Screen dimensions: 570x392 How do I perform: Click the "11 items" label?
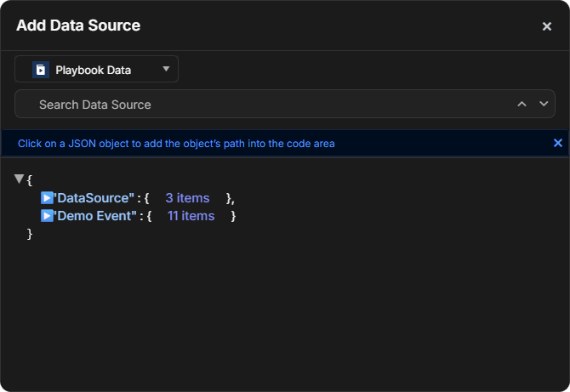coord(191,216)
